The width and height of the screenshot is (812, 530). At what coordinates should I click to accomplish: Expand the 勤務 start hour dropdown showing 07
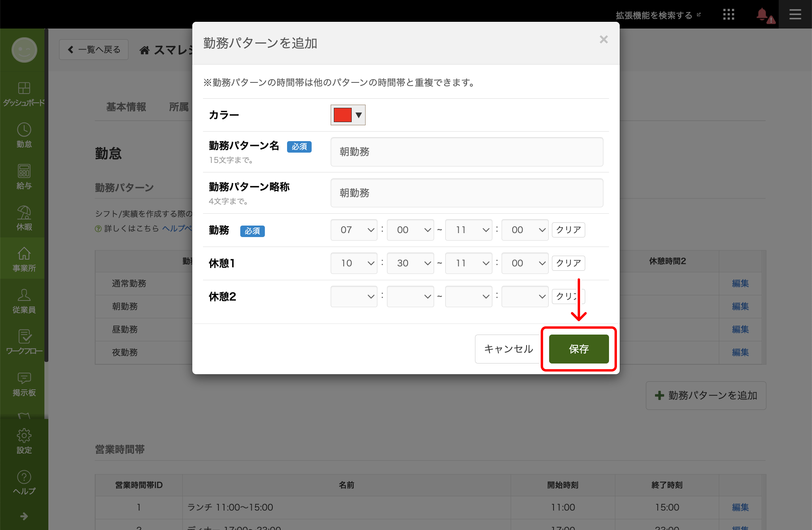click(354, 230)
